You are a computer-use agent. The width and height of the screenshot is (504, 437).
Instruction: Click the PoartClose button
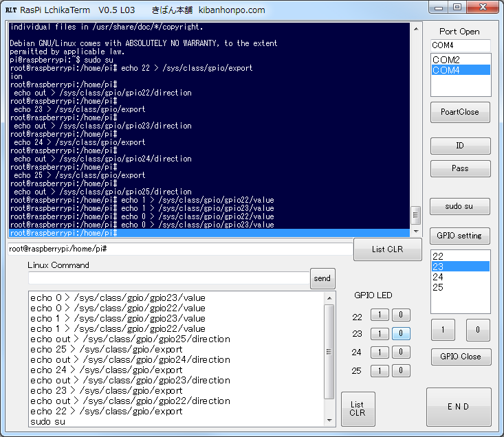tap(460, 112)
